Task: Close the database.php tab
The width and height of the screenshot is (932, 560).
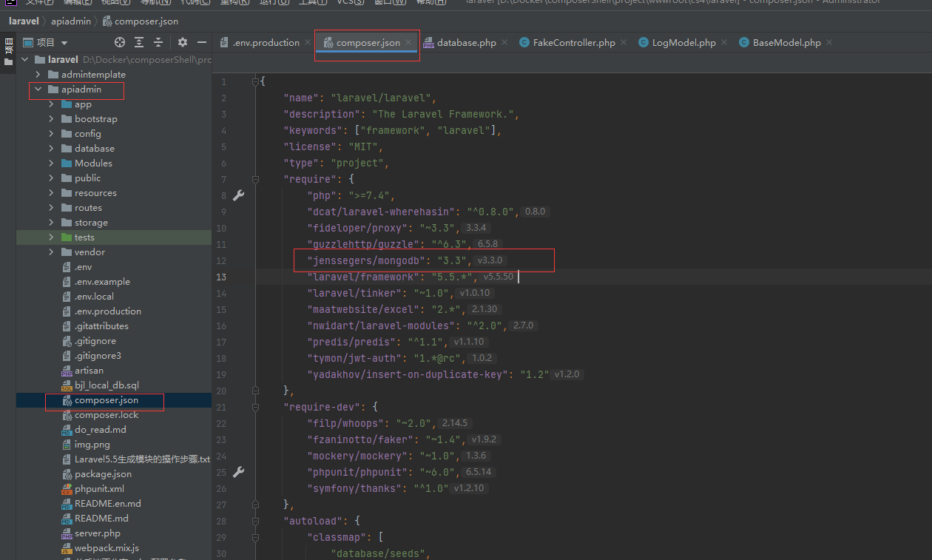Action: point(504,43)
